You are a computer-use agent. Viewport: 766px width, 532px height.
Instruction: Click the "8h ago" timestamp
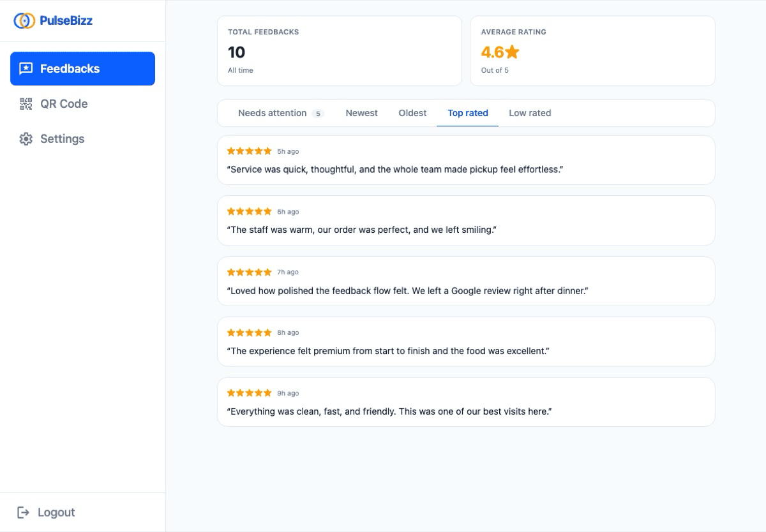point(288,333)
